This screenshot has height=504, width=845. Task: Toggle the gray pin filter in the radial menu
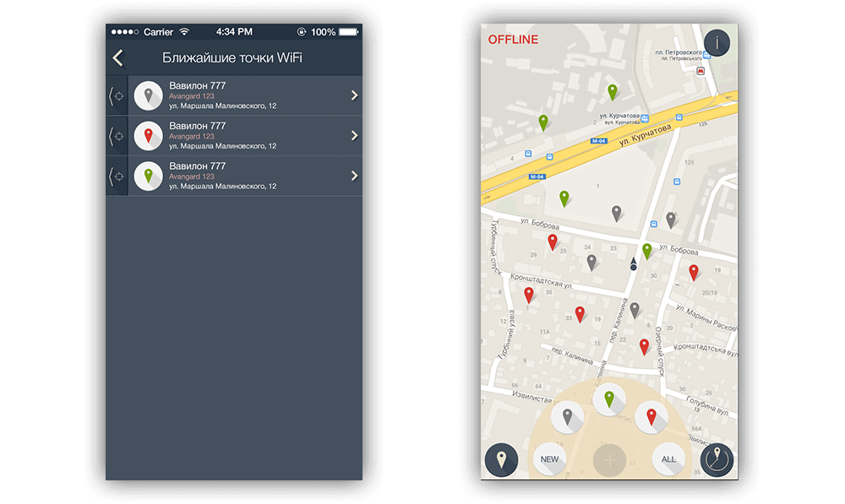(x=567, y=417)
